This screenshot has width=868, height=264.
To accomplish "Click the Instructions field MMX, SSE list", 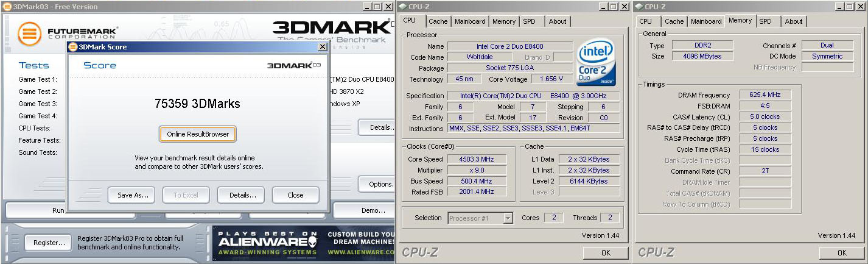I will (534, 128).
